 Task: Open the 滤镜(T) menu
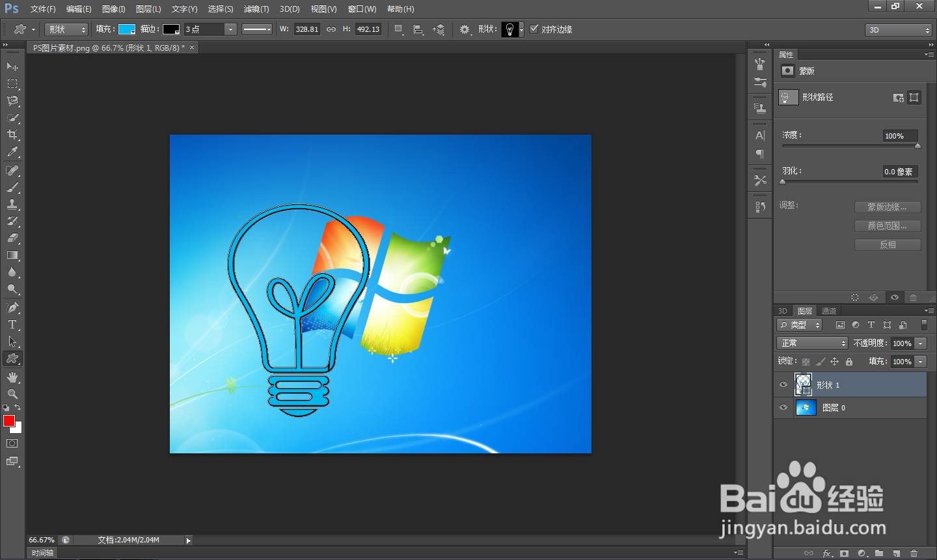256,9
